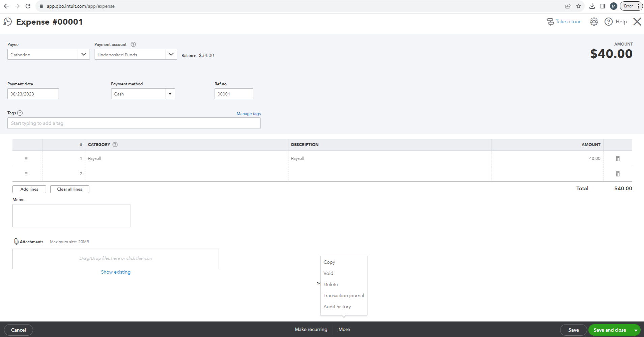Click the share page icon in address bar
Image resolution: width=644 pixels, height=337 pixels.
[568, 6]
